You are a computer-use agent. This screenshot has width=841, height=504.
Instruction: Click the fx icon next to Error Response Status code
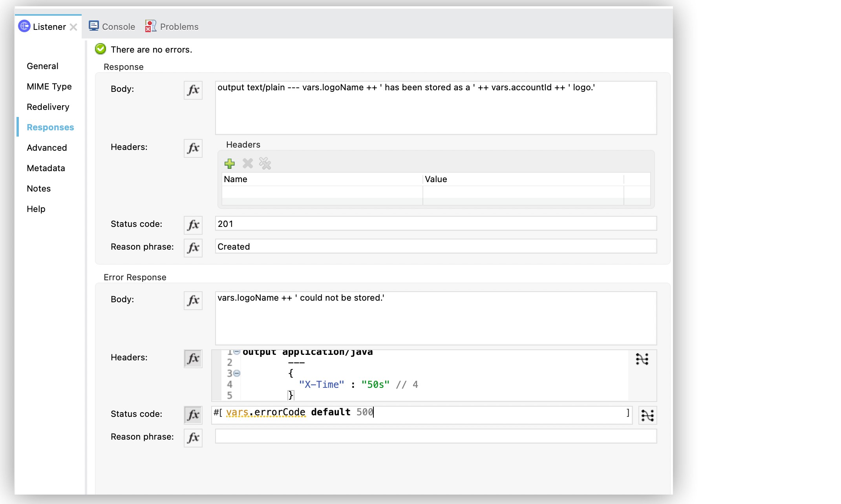pyautogui.click(x=193, y=414)
